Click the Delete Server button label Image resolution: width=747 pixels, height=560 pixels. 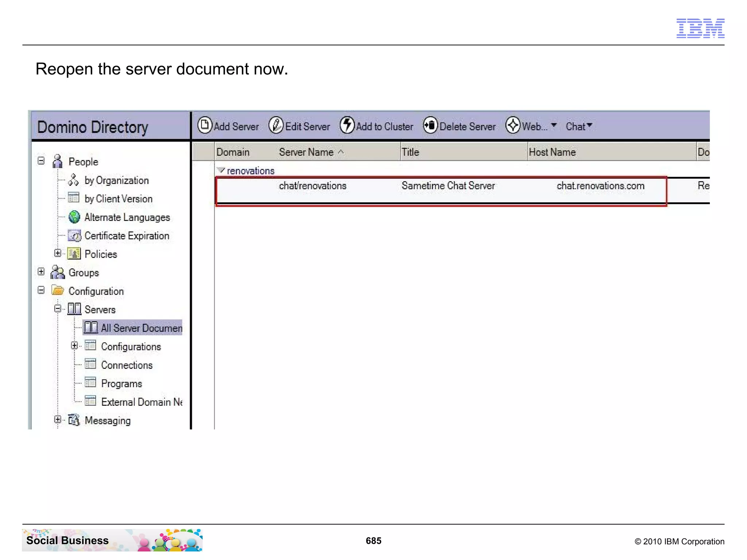[x=468, y=127]
